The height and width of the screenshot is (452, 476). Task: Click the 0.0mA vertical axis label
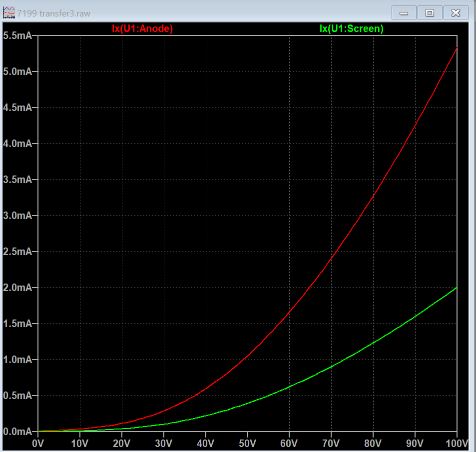[17, 431]
